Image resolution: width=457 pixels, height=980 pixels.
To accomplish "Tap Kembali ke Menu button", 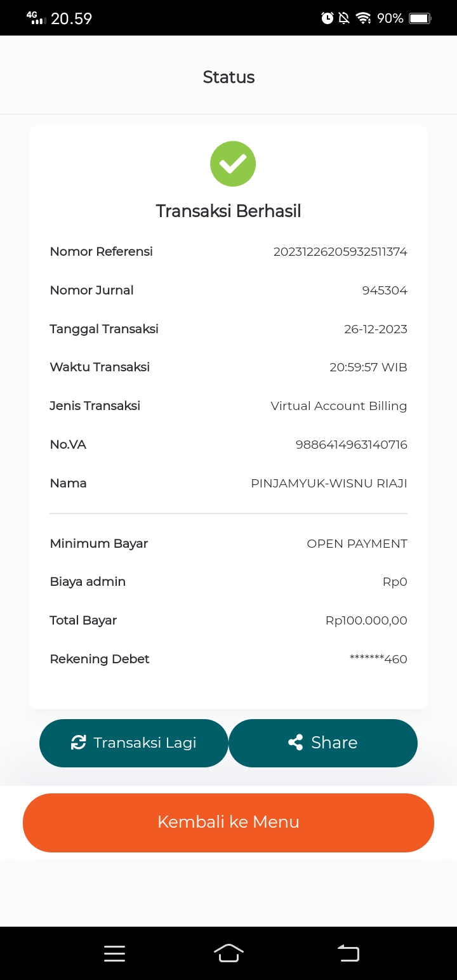I will coord(228,823).
